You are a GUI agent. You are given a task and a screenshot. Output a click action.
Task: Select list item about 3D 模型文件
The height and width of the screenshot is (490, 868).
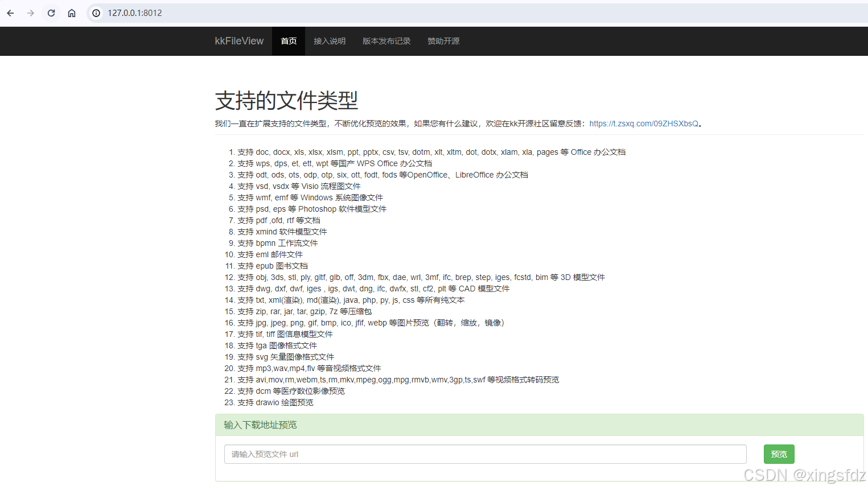(x=421, y=277)
